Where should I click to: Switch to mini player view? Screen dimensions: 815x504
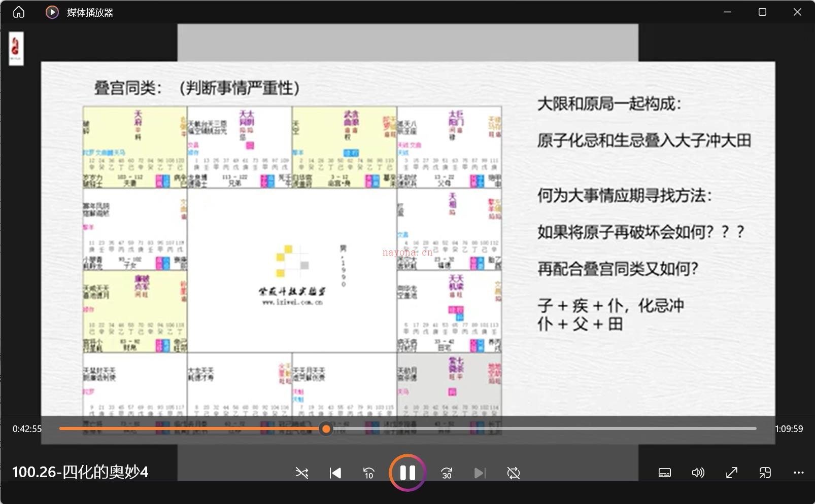coord(765,473)
